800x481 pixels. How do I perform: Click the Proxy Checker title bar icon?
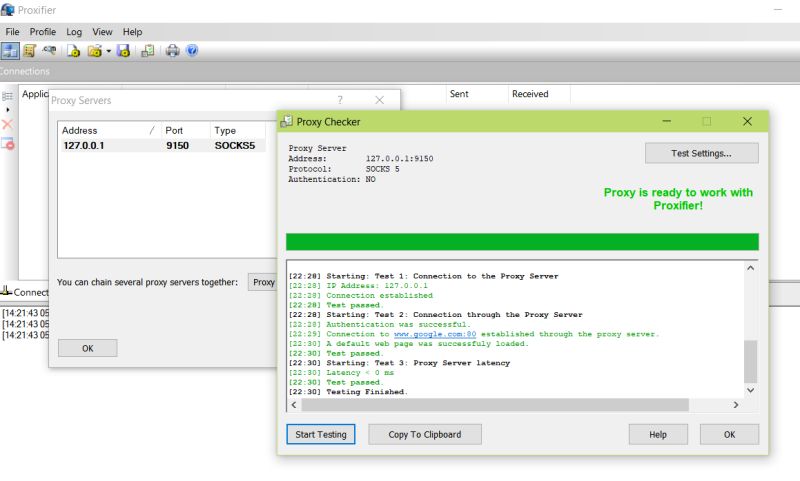coord(287,121)
